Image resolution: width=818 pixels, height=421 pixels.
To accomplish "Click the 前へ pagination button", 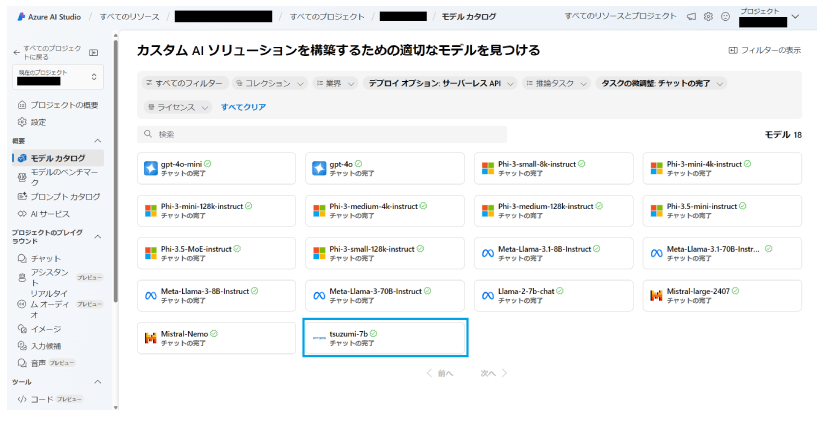I will [440, 373].
